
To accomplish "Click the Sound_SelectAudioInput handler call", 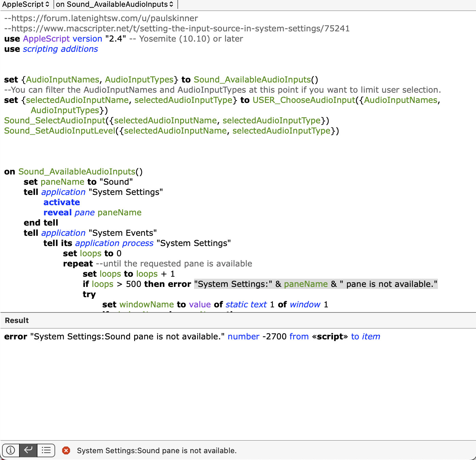I will 55,121.
